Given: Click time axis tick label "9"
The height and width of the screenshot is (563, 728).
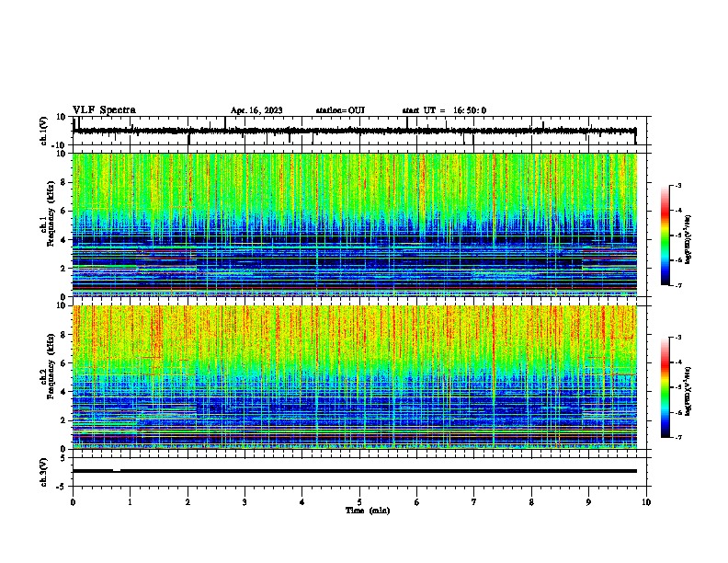Looking at the screenshot, I should 588,502.
